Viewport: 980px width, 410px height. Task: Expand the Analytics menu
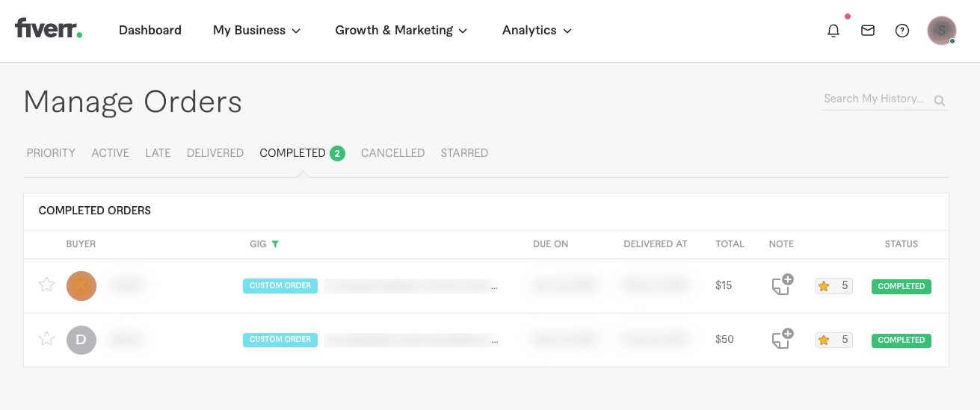(x=537, y=31)
